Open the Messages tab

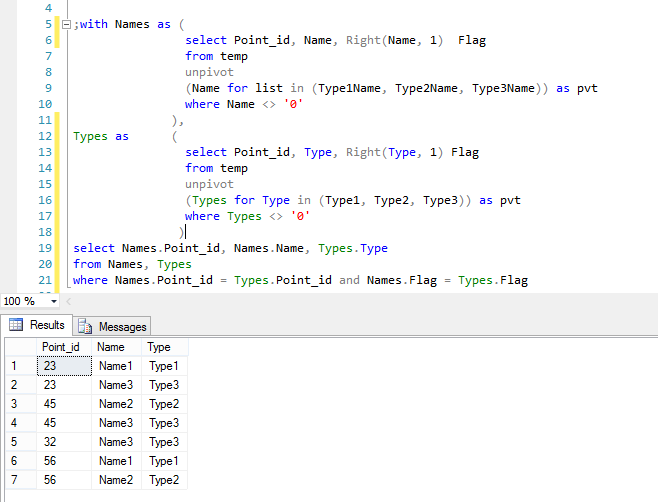click(x=122, y=326)
